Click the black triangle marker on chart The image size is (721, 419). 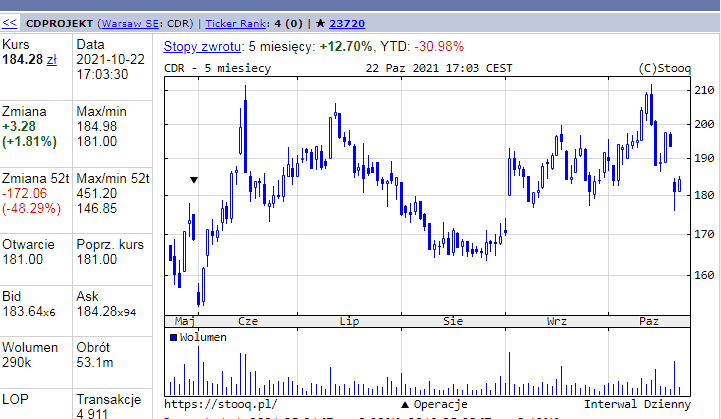coord(194,180)
